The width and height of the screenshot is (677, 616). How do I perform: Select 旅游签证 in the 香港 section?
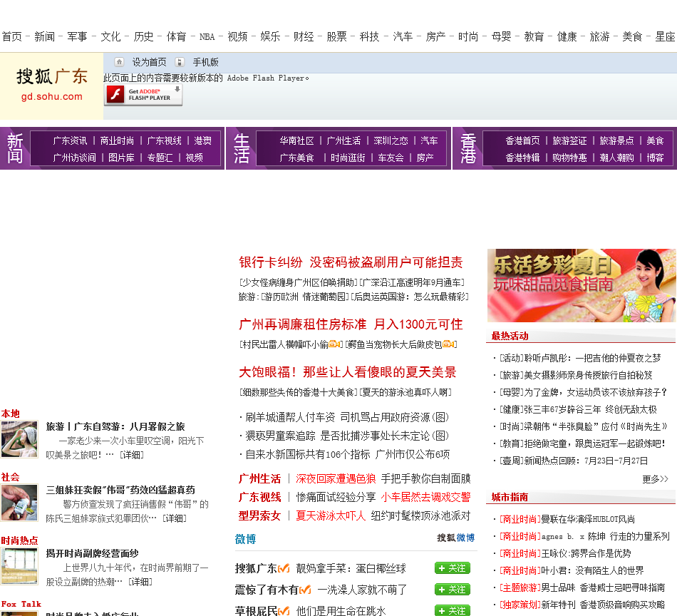click(569, 141)
